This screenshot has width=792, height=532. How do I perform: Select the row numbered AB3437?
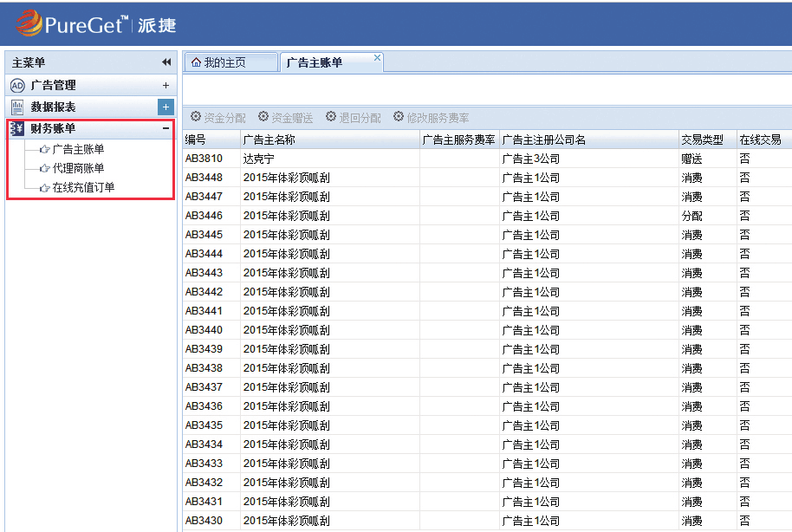pyautogui.click(x=488, y=387)
